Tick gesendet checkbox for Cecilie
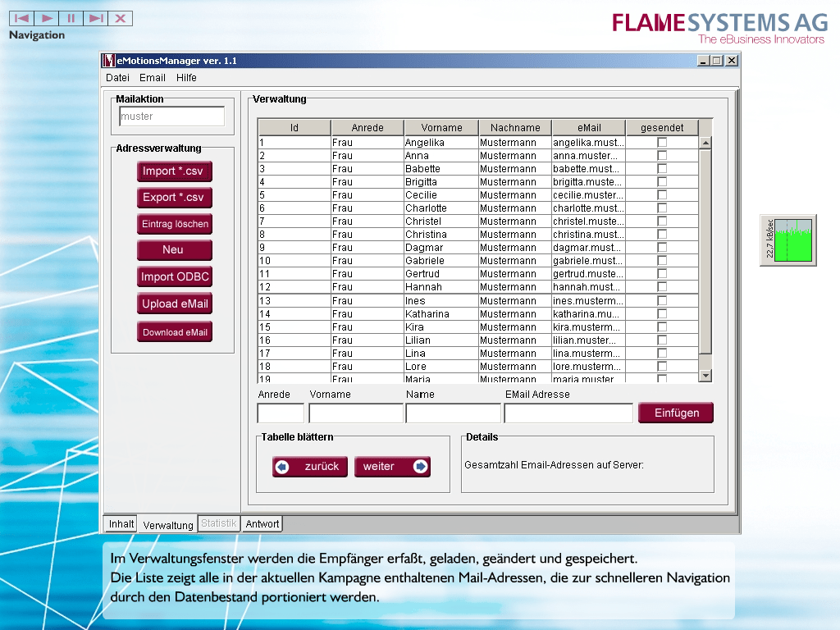Image resolution: width=840 pixels, height=630 pixels. pyautogui.click(x=662, y=195)
